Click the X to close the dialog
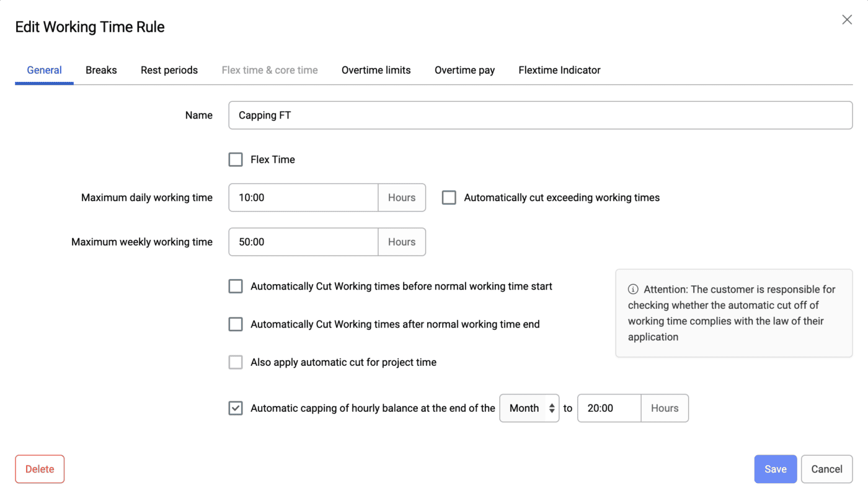 point(847,19)
